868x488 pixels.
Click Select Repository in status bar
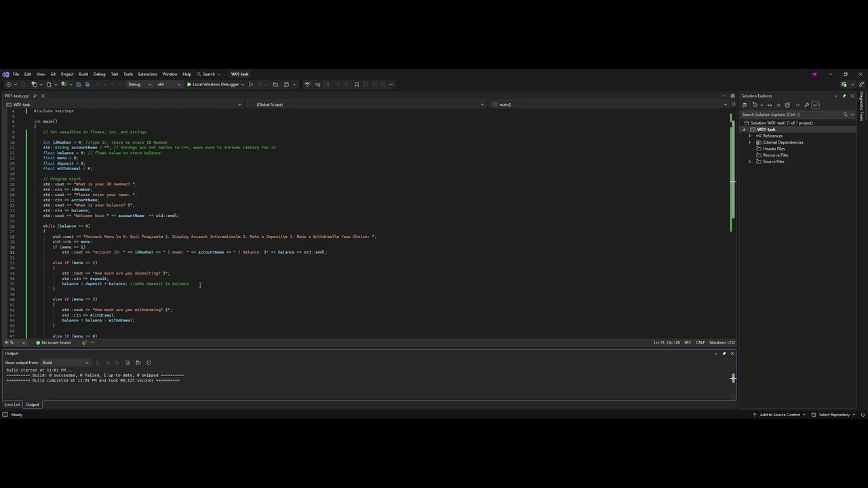point(834,415)
